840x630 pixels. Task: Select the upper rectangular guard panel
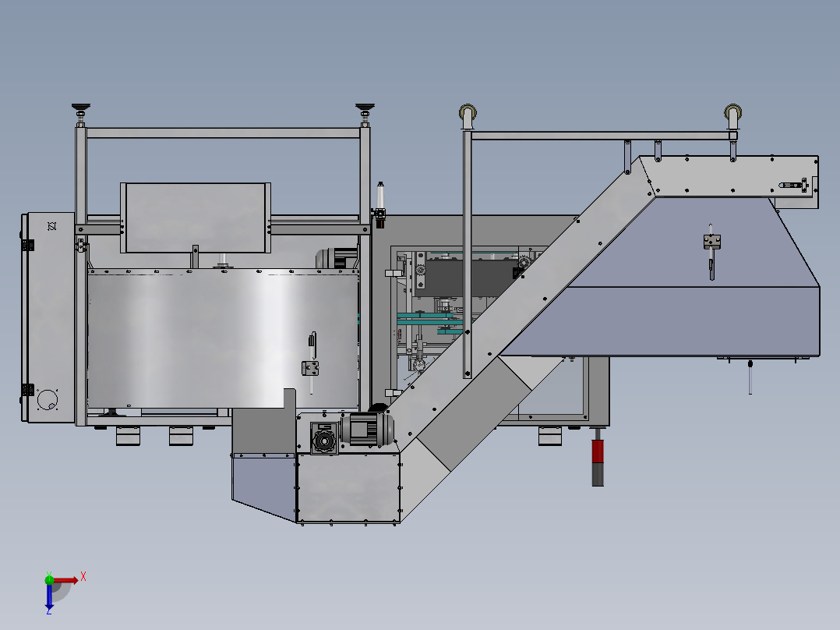coord(196,218)
